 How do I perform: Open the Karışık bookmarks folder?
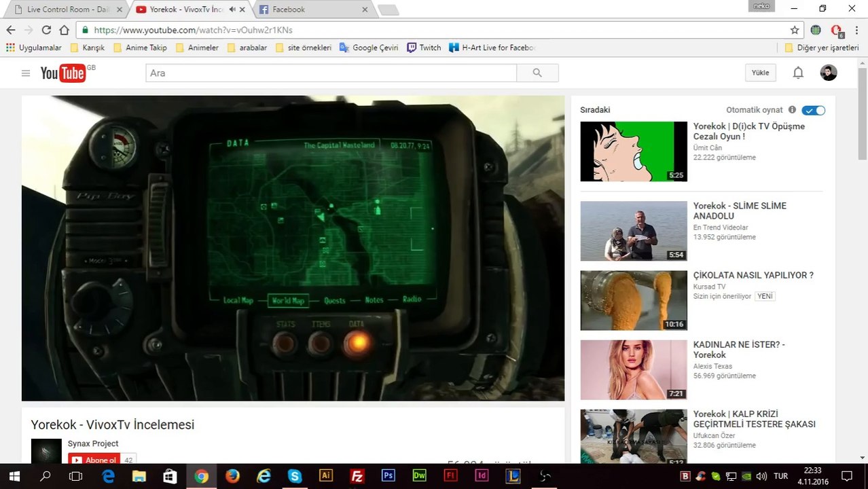click(87, 48)
